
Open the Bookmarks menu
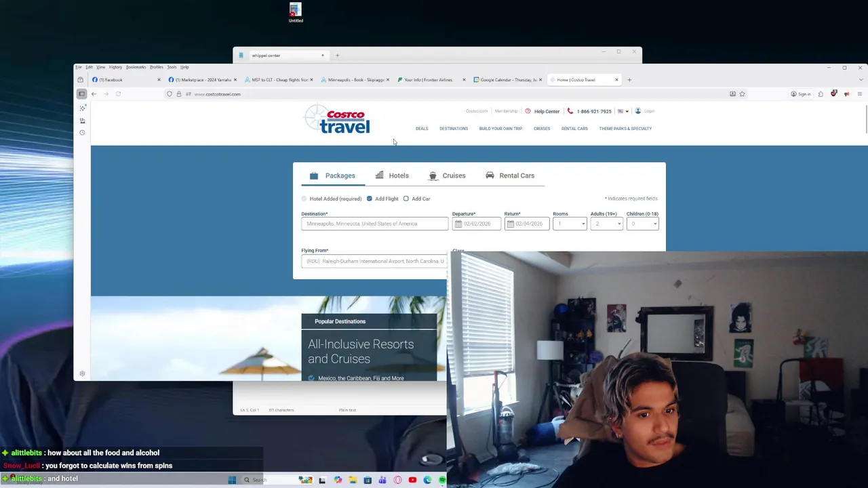pyautogui.click(x=136, y=67)
